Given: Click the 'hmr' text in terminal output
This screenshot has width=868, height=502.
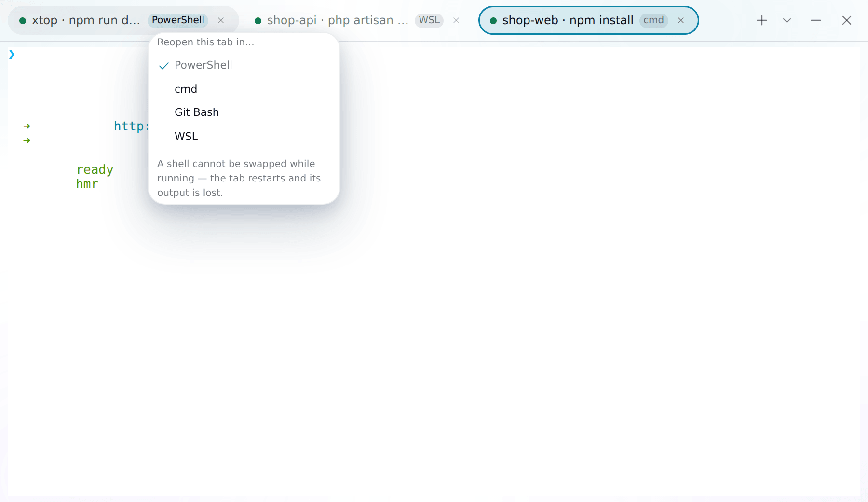Looking at the screenshot, I should click(87, 184).
